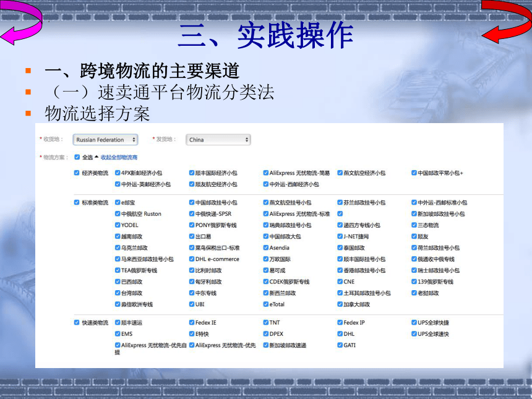Uncheck 马来西亚邮政挂号小包
The height and width of the screenshot is (399, 532).
118,259
